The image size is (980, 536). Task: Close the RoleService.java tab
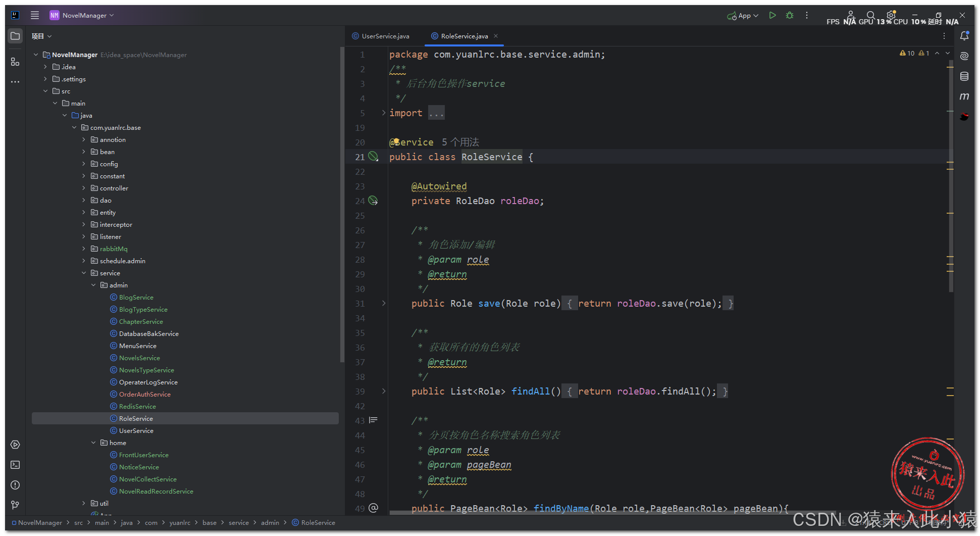coord(496,36)
